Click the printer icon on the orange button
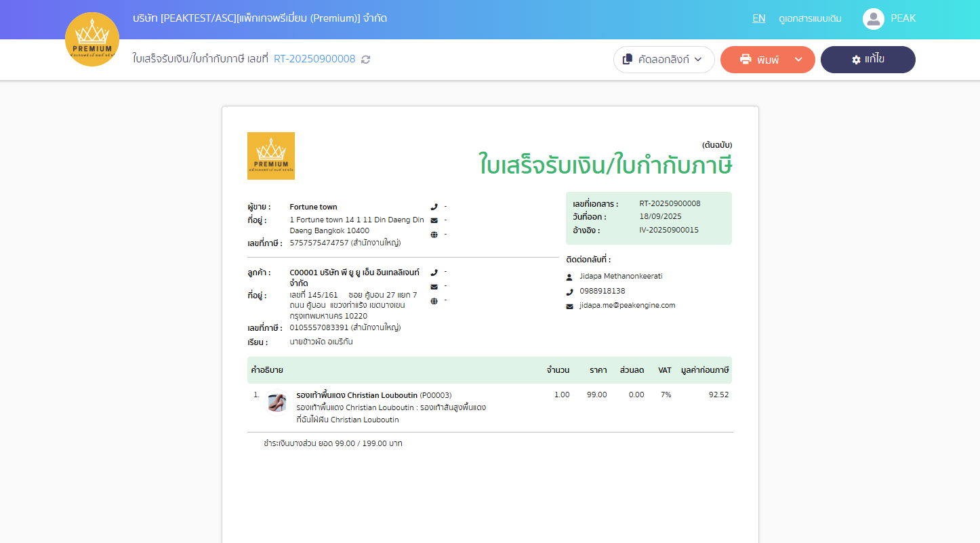 [x=746, y=60]
